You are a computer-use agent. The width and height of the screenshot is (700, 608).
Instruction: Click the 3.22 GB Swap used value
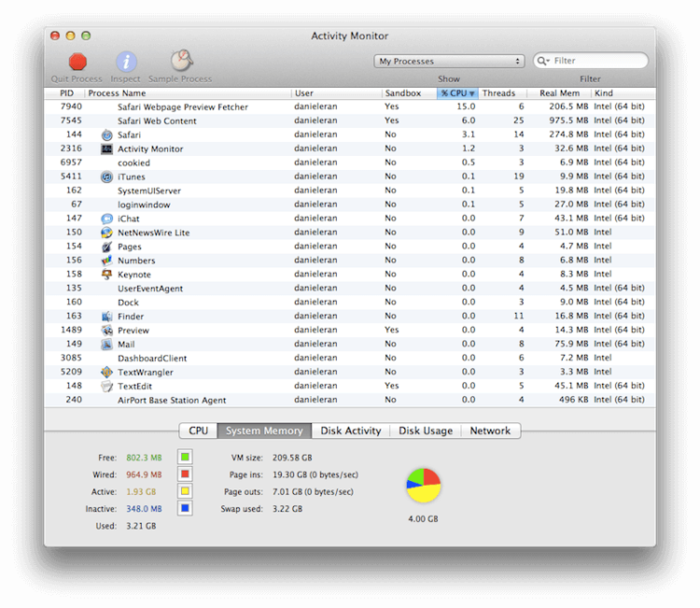287,509
